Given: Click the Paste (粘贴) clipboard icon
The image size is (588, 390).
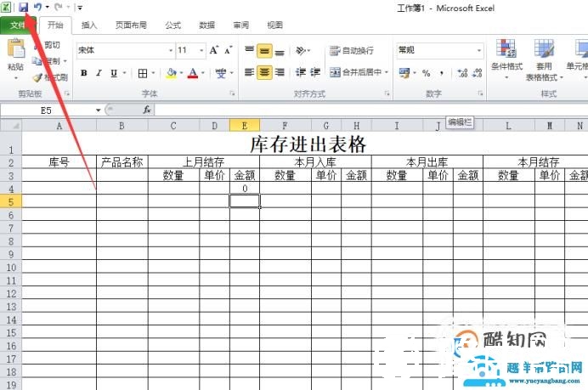Looking at the screenshot, I should (x=16, y=49).
